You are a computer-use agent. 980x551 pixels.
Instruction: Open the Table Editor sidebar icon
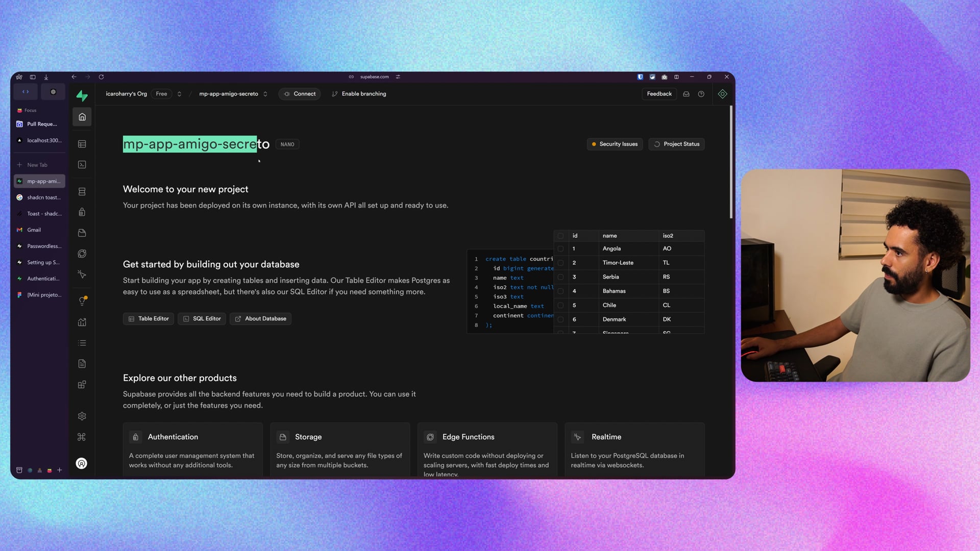click(82, 144)
